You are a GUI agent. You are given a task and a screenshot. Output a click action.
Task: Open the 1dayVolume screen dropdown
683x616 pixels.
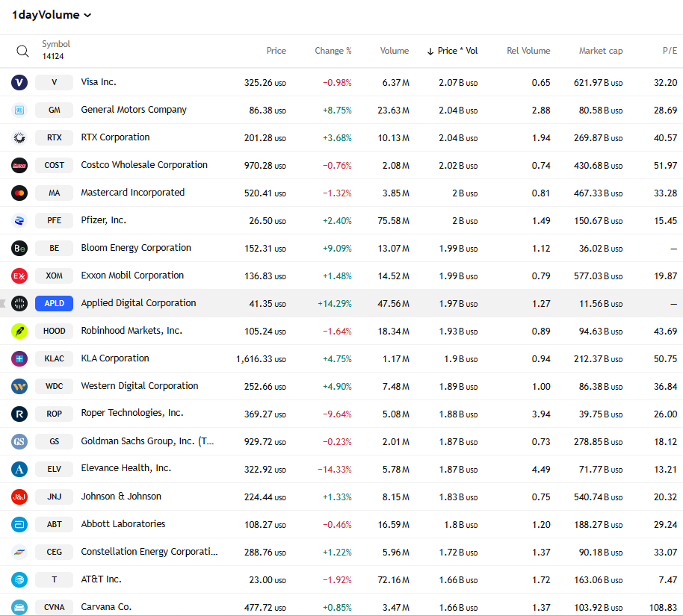pyautogui.click(x=52, y=15)
